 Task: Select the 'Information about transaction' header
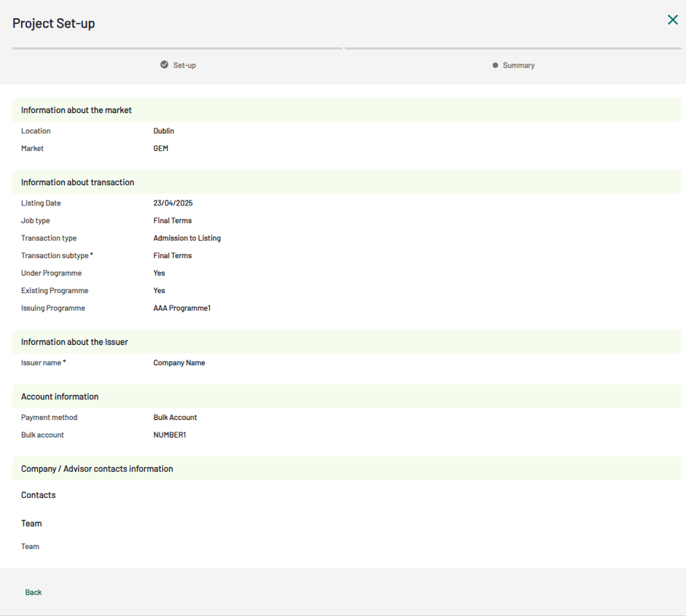point(77,182)
